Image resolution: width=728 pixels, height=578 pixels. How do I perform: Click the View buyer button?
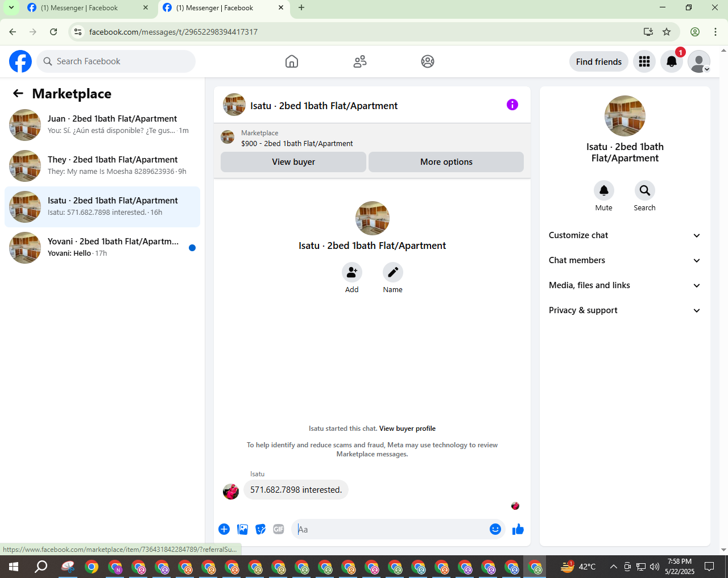coord(293,162)
